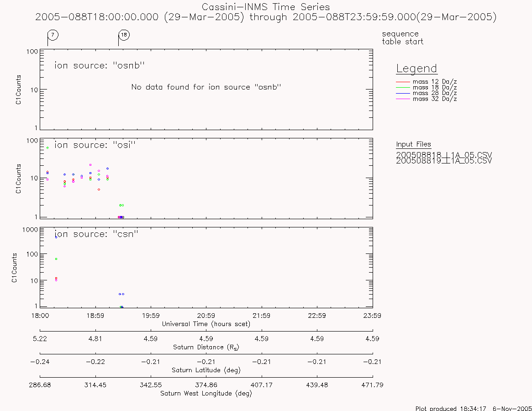
Task: Click the green square near 100 in csn plot
Action: pyautogui.click(x=56, y=259)
